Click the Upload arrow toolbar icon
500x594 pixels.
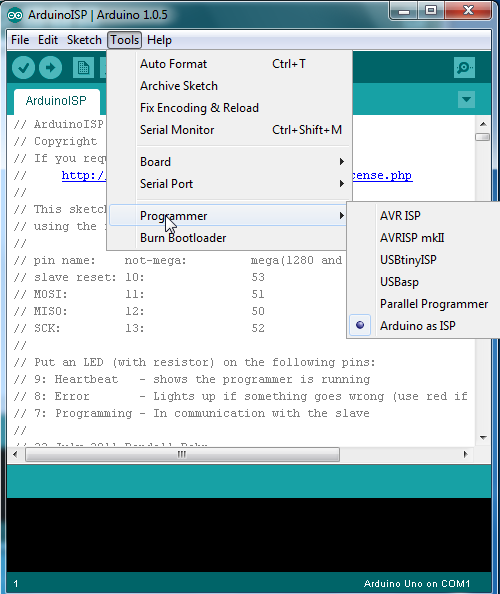(50, 68)
